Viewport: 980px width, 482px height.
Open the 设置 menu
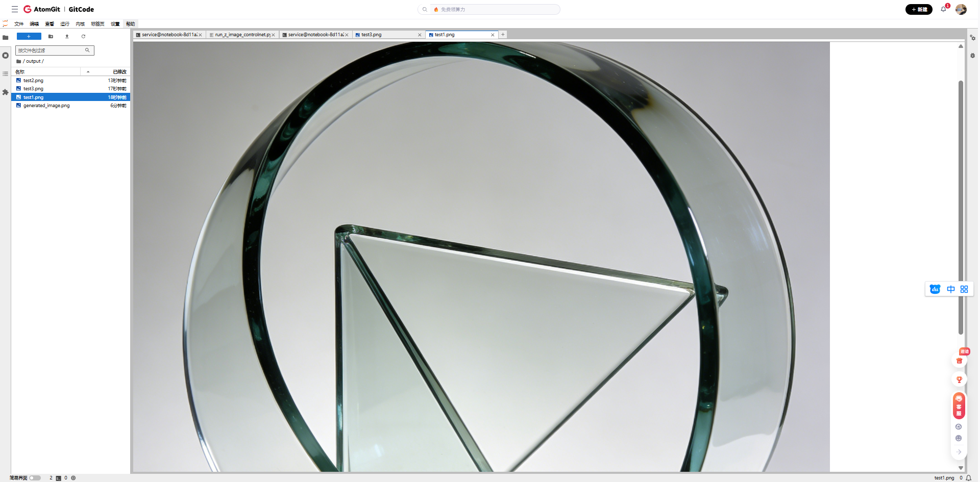(x=115, y=24)
